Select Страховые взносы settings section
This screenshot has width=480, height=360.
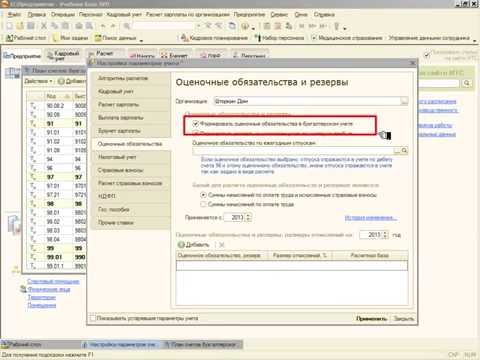pos(130,170)
